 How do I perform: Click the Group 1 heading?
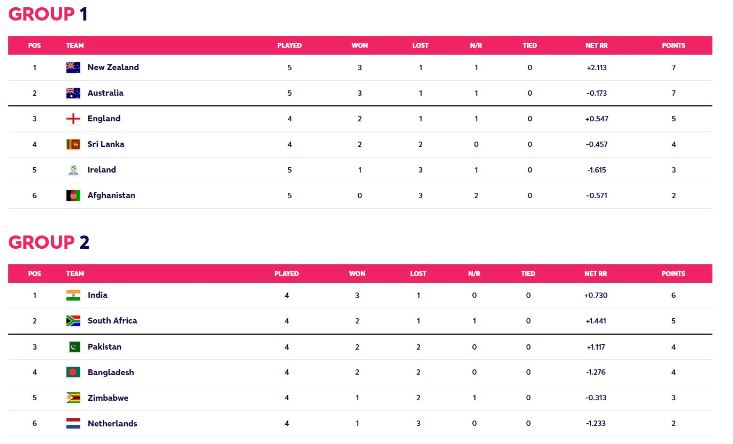pos(46,14)
